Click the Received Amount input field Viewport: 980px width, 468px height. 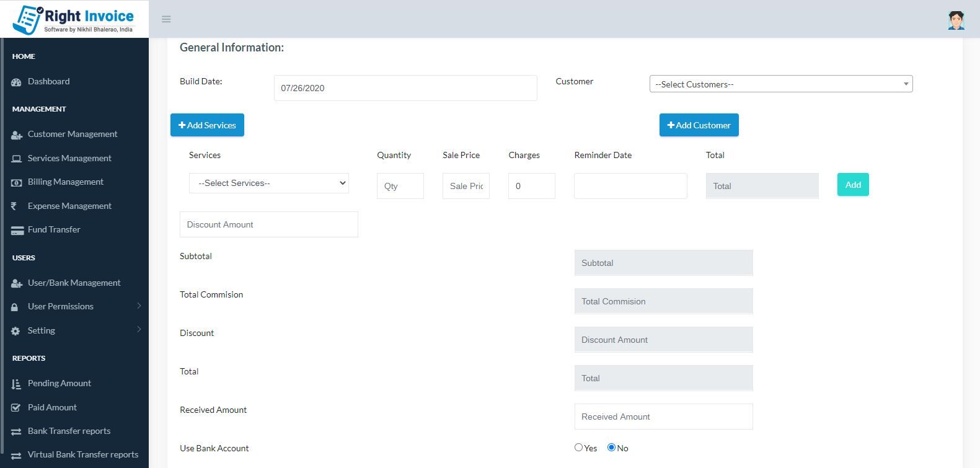tap(664, 417)
